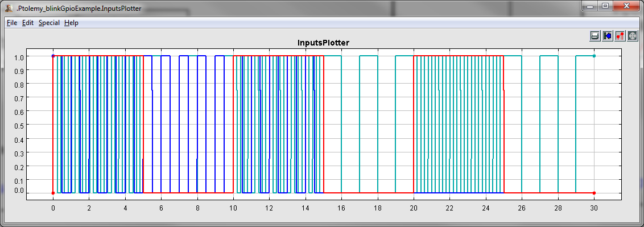Open the plot format settings icon

coord(620,36)
